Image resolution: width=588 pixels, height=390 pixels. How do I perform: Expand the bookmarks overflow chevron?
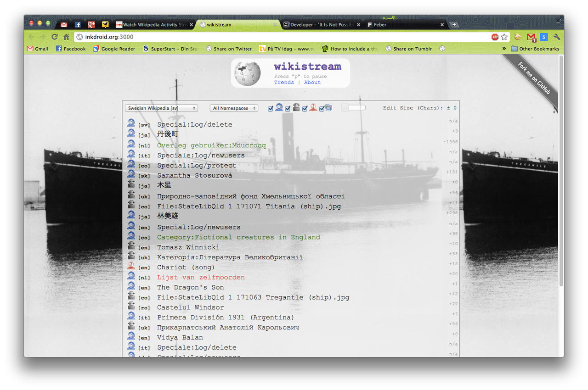[504, 49]
